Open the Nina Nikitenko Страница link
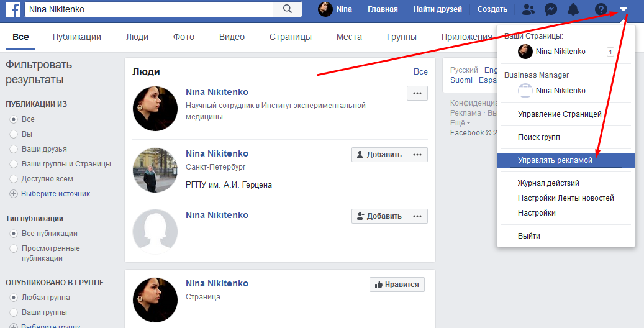The image size is (644, 328). (217, 283)
